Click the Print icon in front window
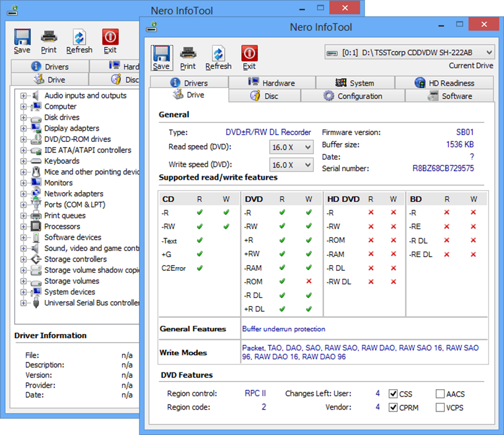 (188, 53)
